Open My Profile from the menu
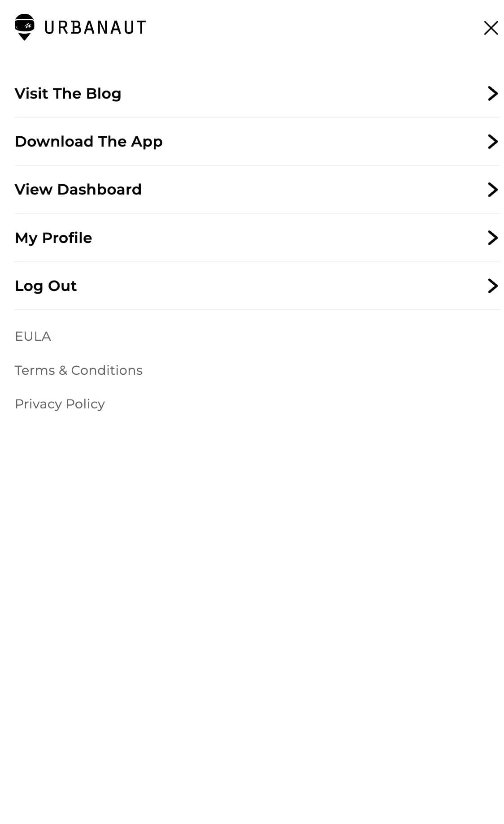The width and height of the screenshot is (504, 824). pos(53,238)
